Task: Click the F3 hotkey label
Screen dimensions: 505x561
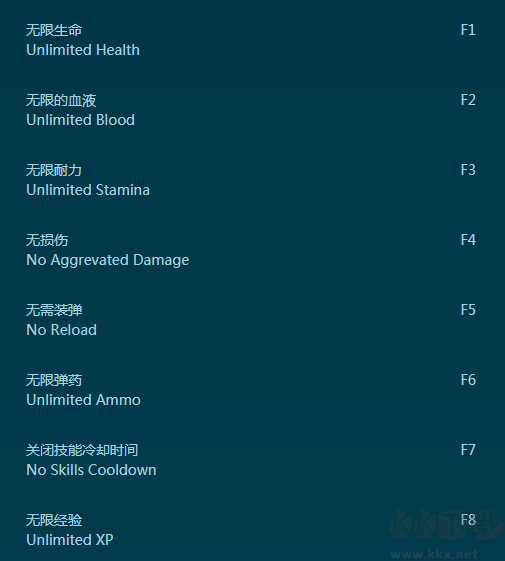Action: [x=468, y=170]
